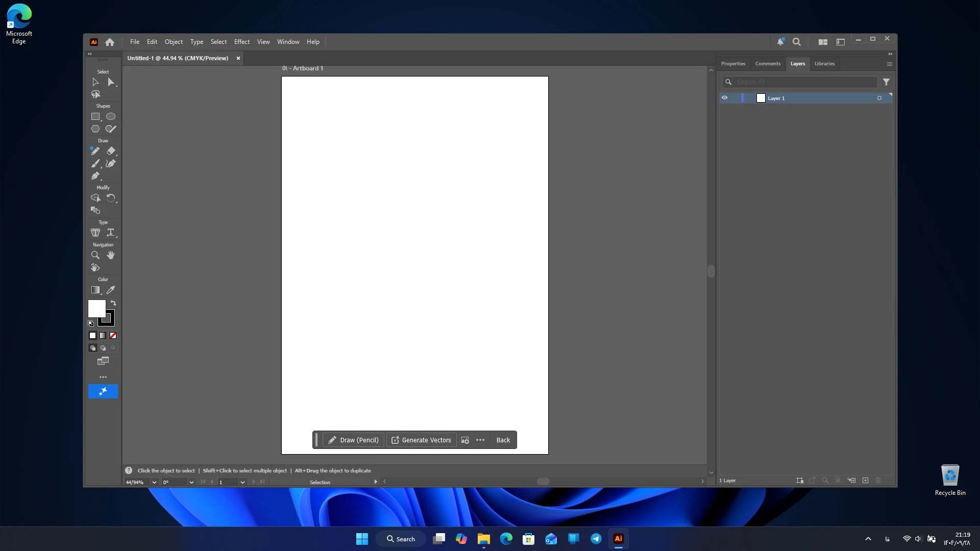The height and width of the screenshot is (551, 980).
Task: Activate the Zoom tool
Action: (x=95, y=255)
